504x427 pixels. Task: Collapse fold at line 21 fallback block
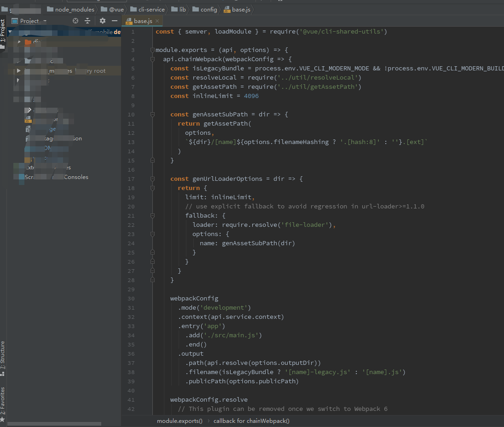tap(153, 216)
